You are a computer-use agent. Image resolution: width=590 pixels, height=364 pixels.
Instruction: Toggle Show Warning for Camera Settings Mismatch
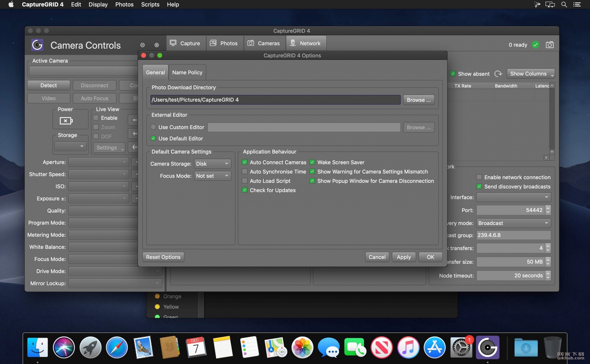[x=312, y=171]
